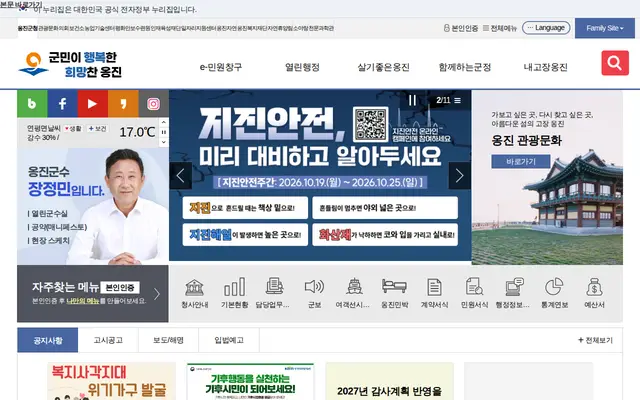Click the 17.0℃ temperature reading
Viewport: 640px width, 400px height.
click(138, 132)
